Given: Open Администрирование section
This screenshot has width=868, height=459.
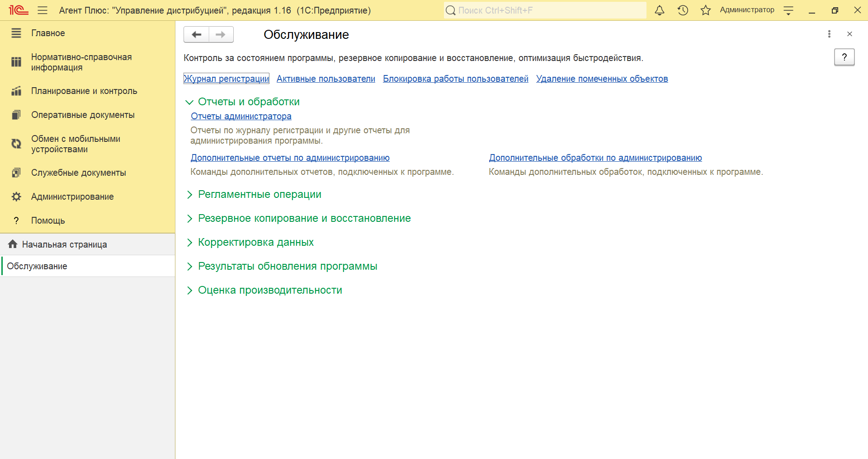Looking at the screenshot, I should (x=87, y=197).
